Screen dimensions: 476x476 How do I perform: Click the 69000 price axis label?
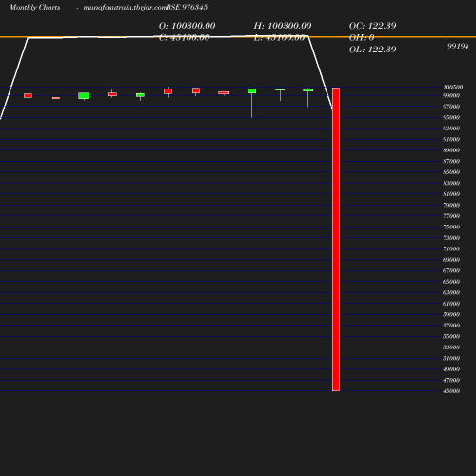click(451, 260)
